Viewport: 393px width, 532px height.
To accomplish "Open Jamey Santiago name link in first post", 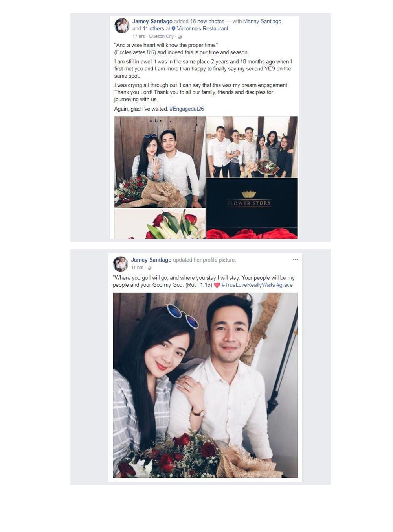I will click(x=152, y=21).
